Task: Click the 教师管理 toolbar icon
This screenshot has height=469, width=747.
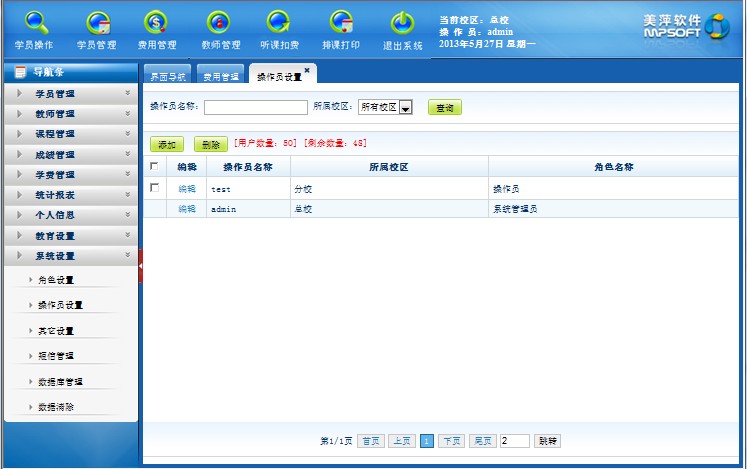Action: point(220,23)
